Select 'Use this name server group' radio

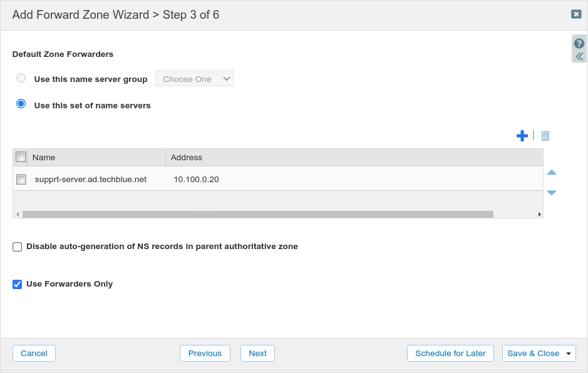[x=21, y=78]
